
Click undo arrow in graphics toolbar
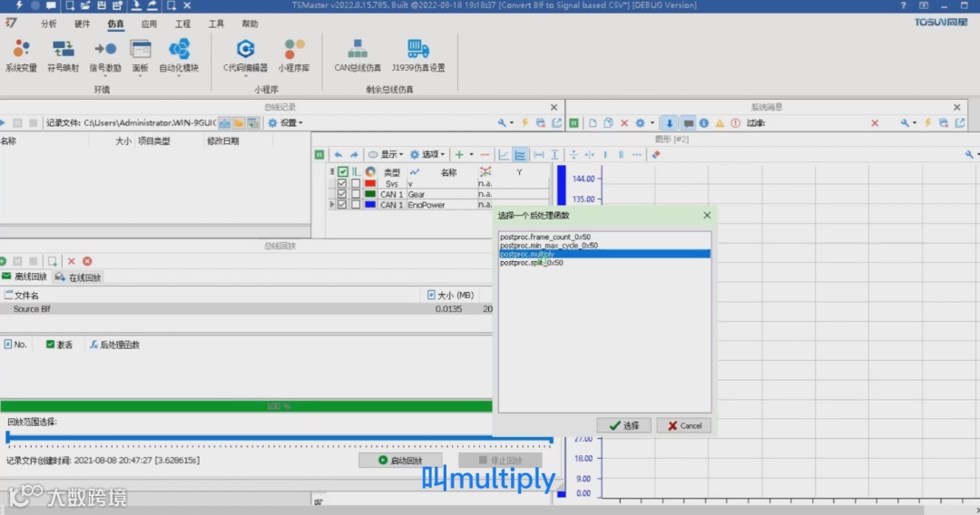click(x=338, y=155)
